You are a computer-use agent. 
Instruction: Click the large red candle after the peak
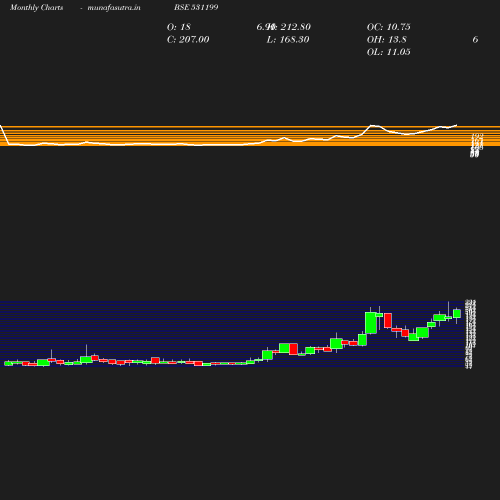388,320
